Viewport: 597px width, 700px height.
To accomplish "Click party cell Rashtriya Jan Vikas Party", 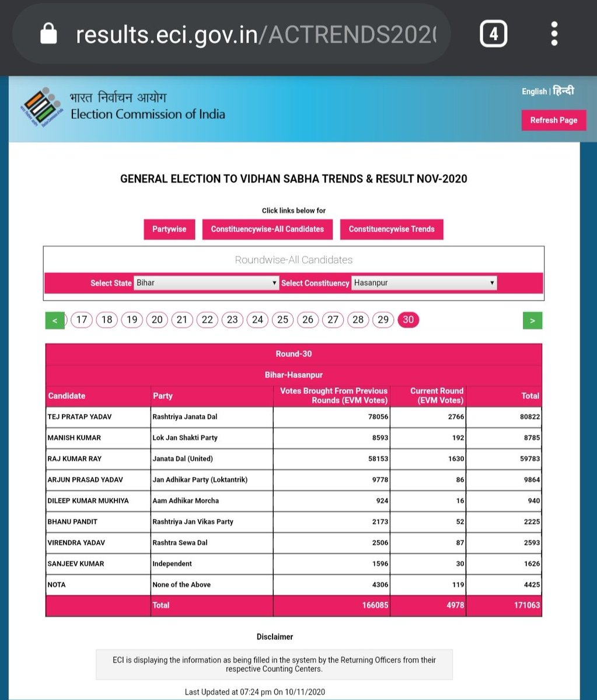I will point(193,521).
